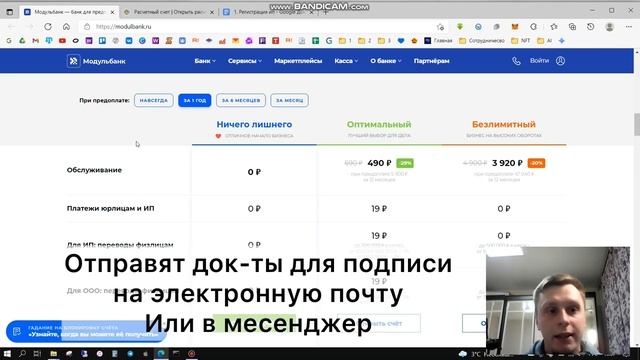640x360 pixels.
Task: Select the ЗА МЕСЯЦ prepayment option
Action: (x=289, y=100)
